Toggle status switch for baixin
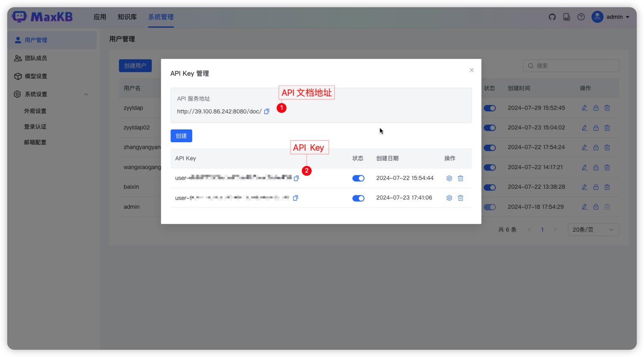The image size is (644, 357). (490, 188)
